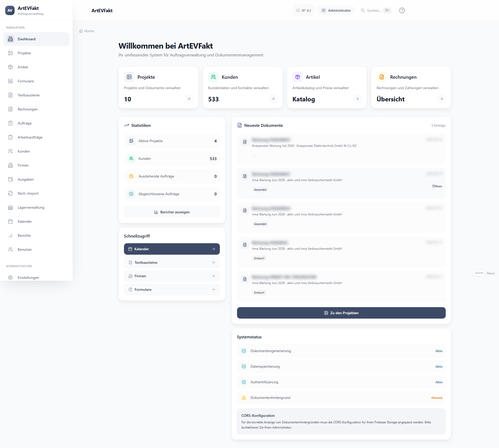
Task: Click the green Kunden card icon
Action: pyautogui.click(x=213, y=77)
